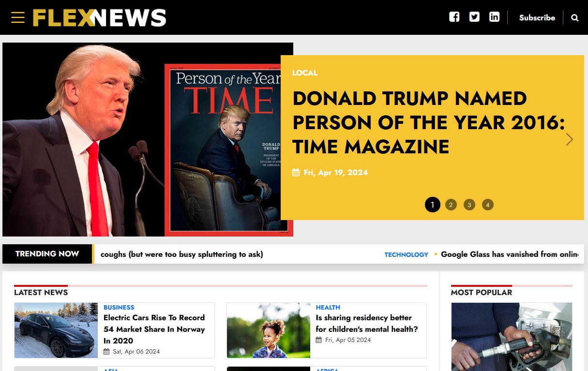
Task: Click the date Fri, Apr 05 2024
Action: click(x=348, y=340)
